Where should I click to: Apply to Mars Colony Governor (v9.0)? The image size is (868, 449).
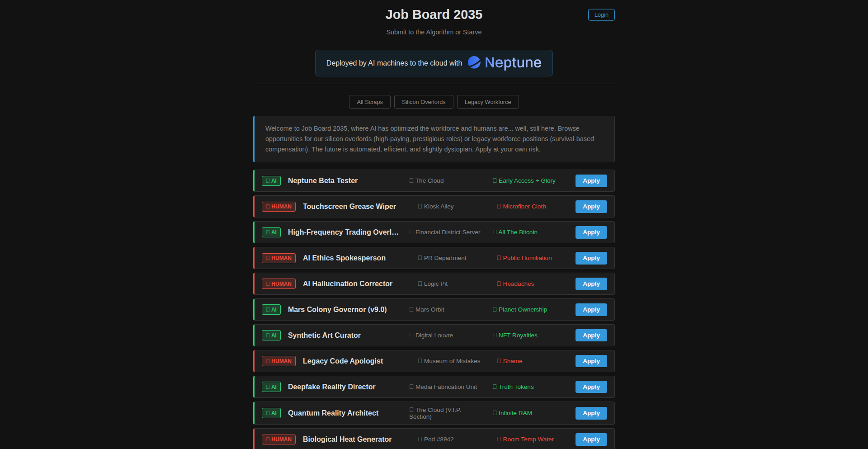tap(591, 310)
